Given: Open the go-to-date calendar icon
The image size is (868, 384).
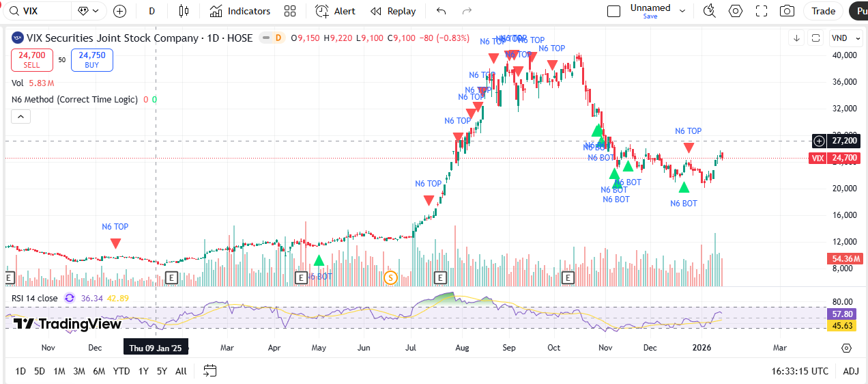Looking at the screenshot, I should pyautogui.click(x=210, y=371).
